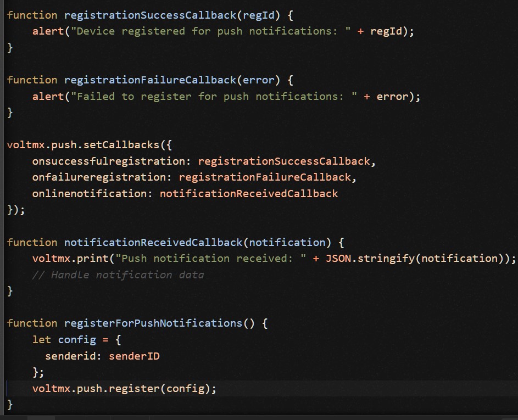The width and height of the screenshot is (518, 420).
Task: Click the "Device registered for push notifications: " string
Action: click(x=211, y=31)
